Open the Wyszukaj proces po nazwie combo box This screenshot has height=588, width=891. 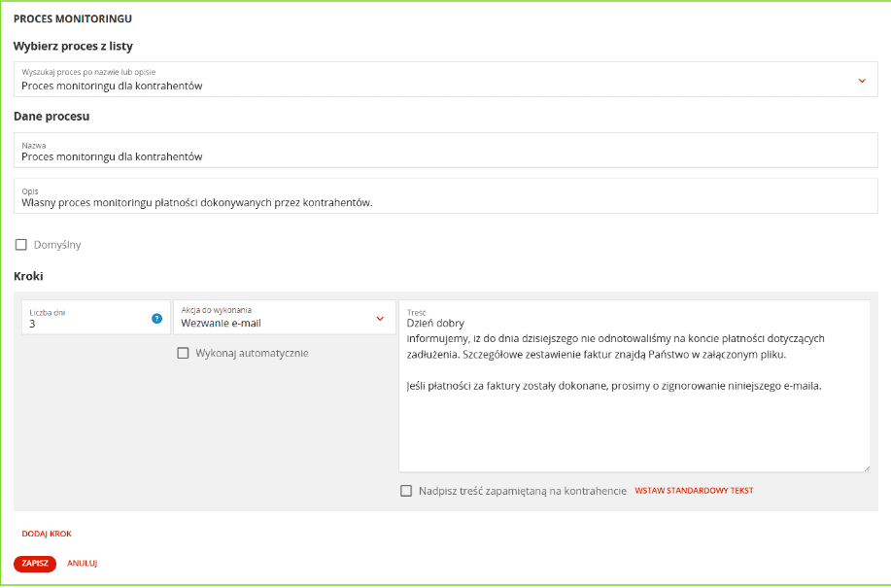[445, 80]
